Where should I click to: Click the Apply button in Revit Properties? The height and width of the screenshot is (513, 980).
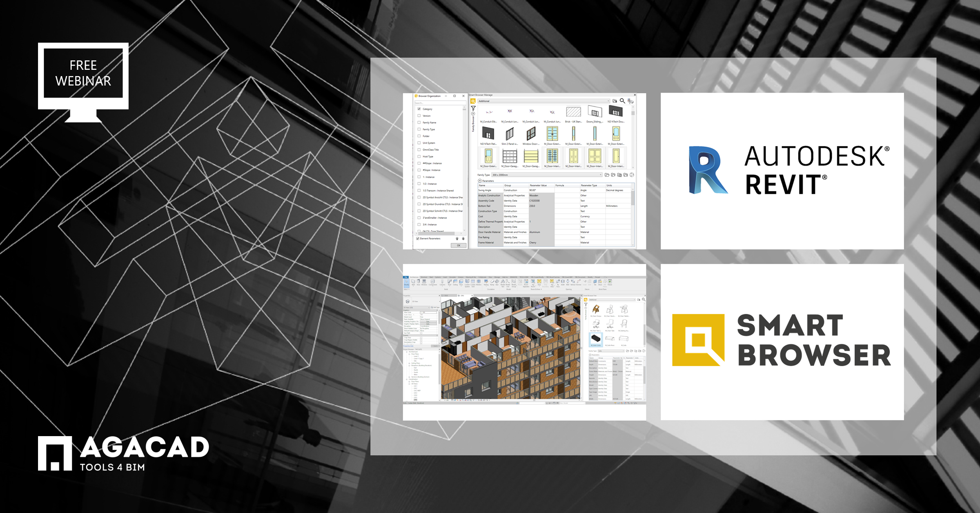pos(436,346)
